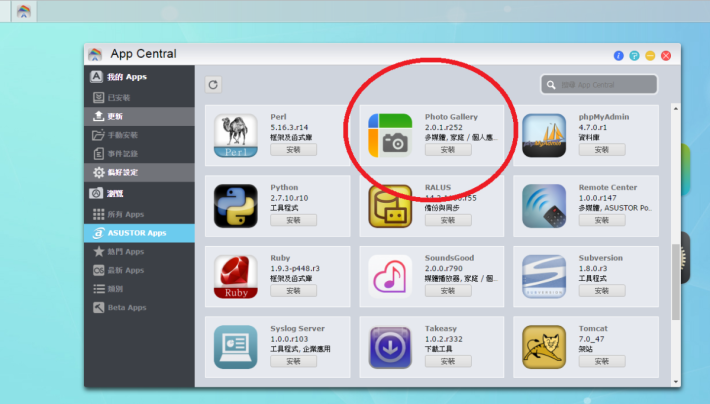Open 已安裝 (installed) in the sidebar
The width and height of the screenshot is (710, 404).
pyautogui.click(x=139, y=98)
